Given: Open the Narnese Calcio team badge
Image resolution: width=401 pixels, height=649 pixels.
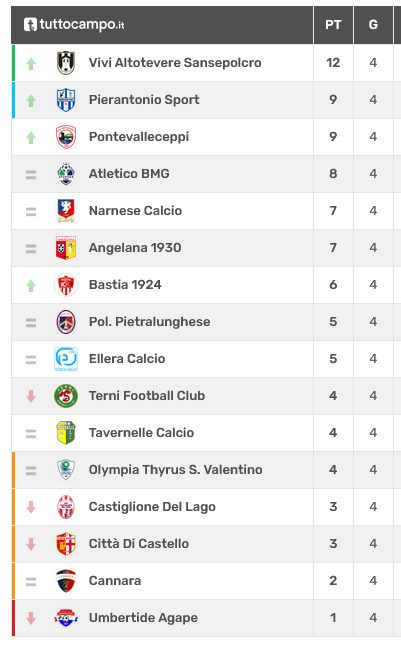Looking at the screenshot, I should click(x=66, y=211).
